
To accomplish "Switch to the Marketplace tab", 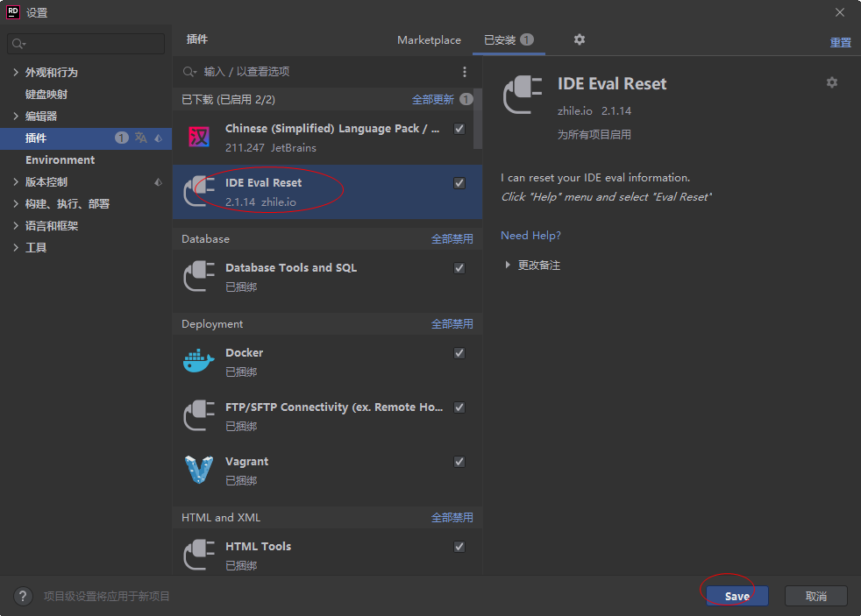I will point(429,40).
